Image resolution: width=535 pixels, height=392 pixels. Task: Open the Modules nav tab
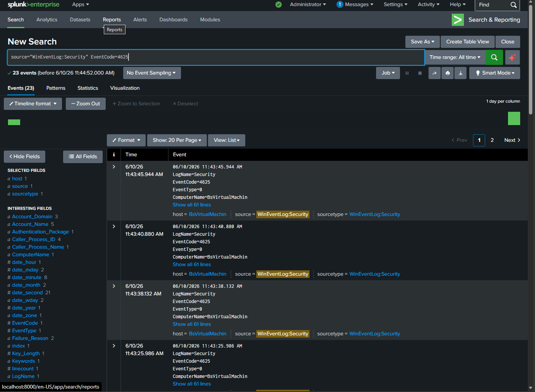[x=210, y=20]
